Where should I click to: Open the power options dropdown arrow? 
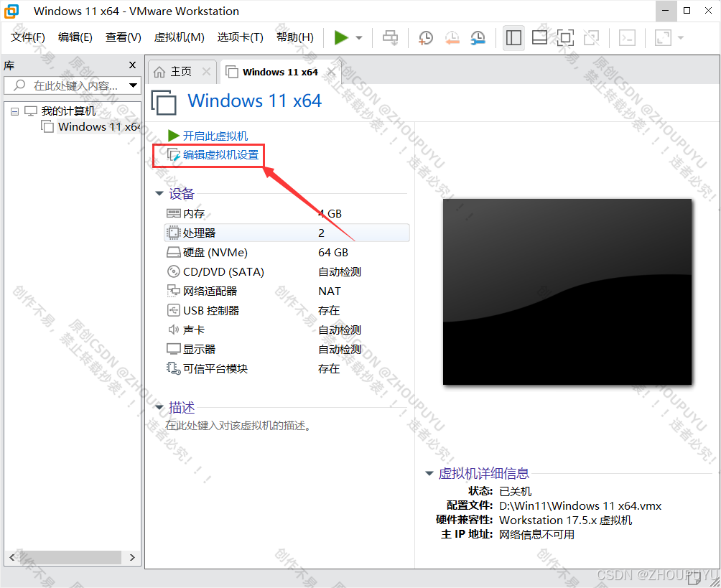point(359,38)
